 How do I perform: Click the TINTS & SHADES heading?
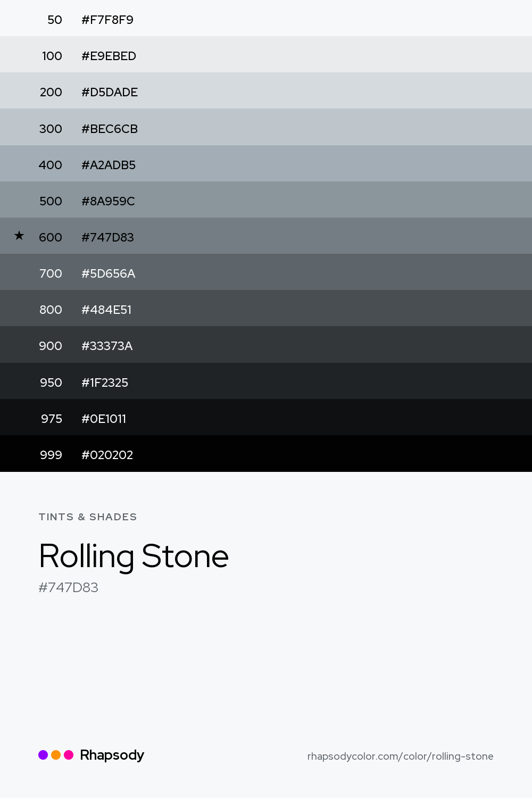pos(88,517)
